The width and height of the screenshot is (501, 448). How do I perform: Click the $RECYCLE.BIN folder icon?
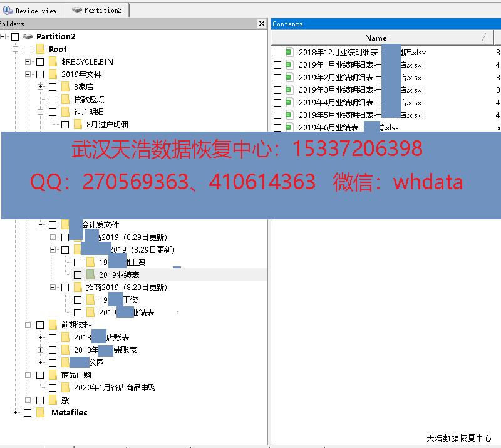tap(53, 62)
